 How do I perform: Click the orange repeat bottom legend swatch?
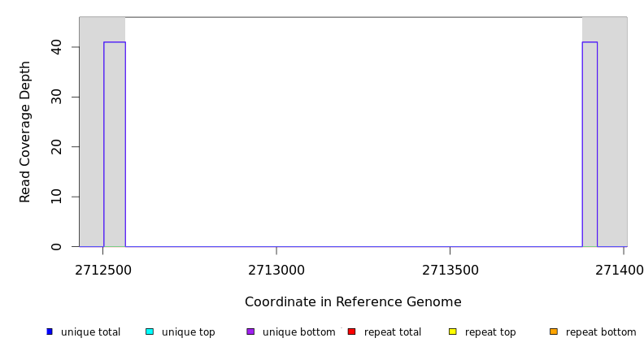(554, 331)
